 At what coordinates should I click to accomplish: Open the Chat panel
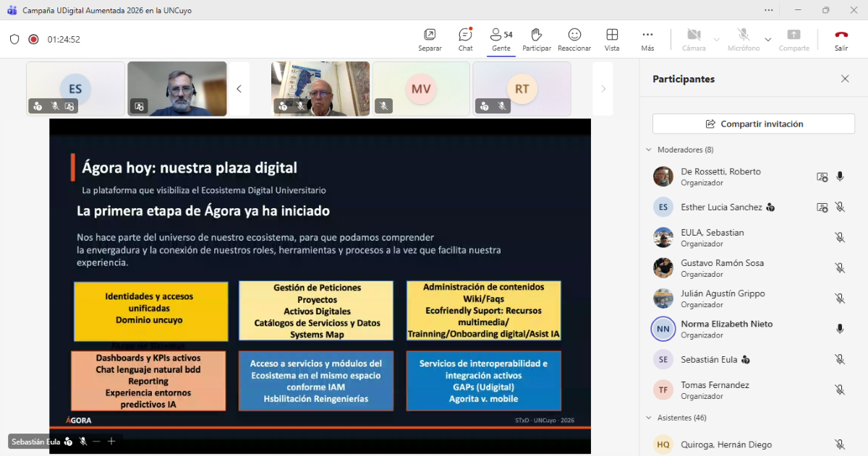(465, 39)
